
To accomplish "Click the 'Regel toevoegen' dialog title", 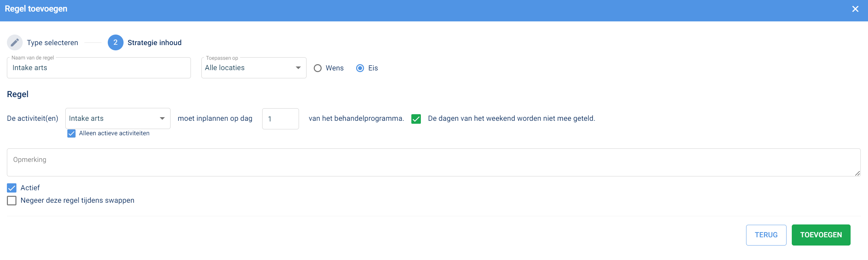I will click(36, 9).
